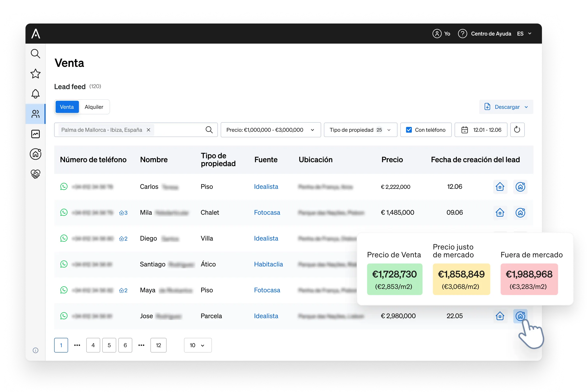Image resolution: width=588 pixels, height=392 pixels.
Task: Open house icon in Carlos row
Action: coord(500,187)
